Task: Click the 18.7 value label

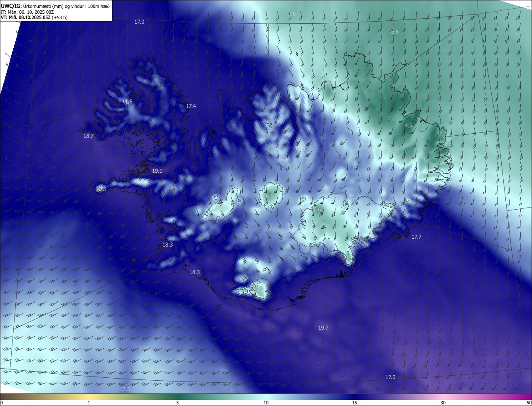Action: (x=89, y=136)
